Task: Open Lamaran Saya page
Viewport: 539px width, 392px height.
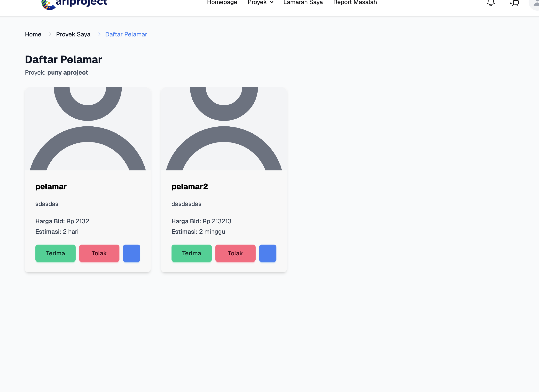Action: point(303,2)
